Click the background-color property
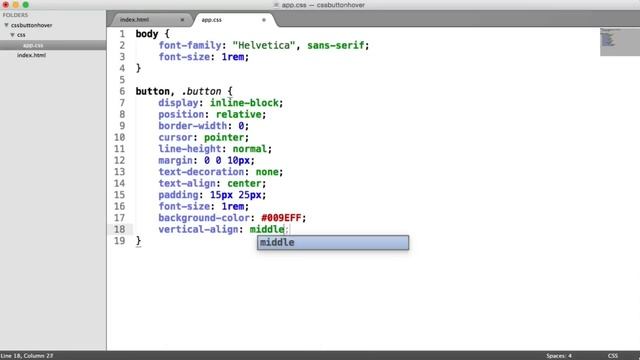 click(204, 218)
